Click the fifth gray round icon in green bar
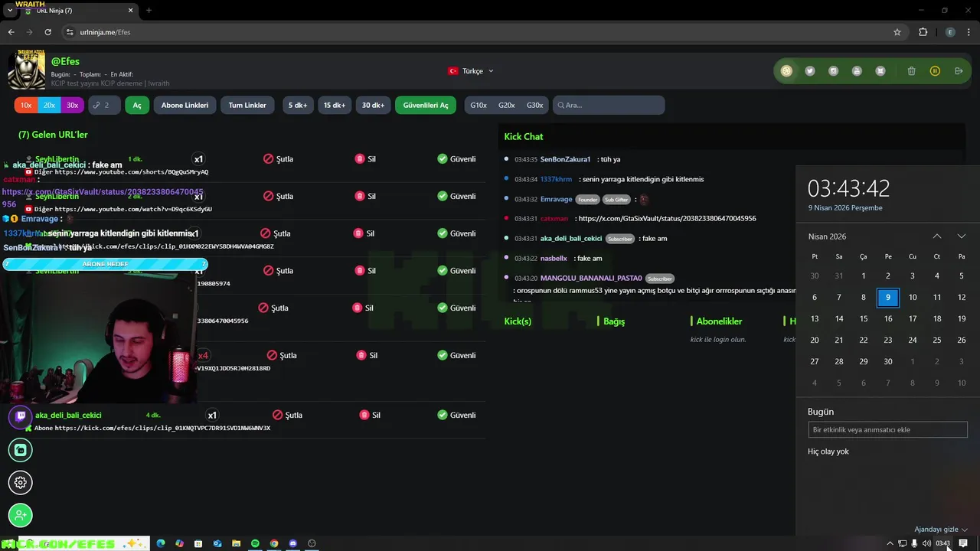The image size is (980, 551). click(x=880, y=71)
